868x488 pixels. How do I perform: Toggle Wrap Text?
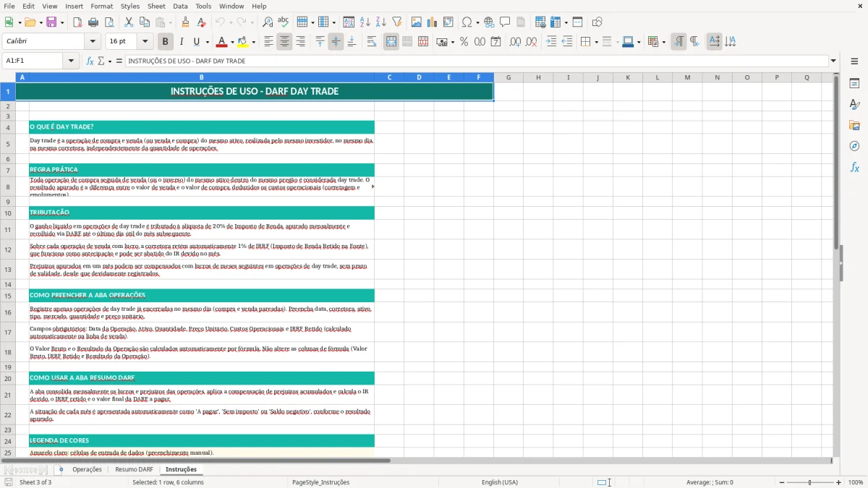[x=372, y=42]
